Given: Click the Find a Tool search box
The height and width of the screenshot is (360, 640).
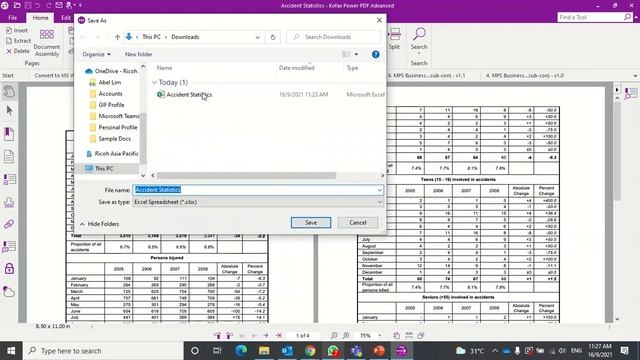Looking at the screenshot, I should [594, 17].
